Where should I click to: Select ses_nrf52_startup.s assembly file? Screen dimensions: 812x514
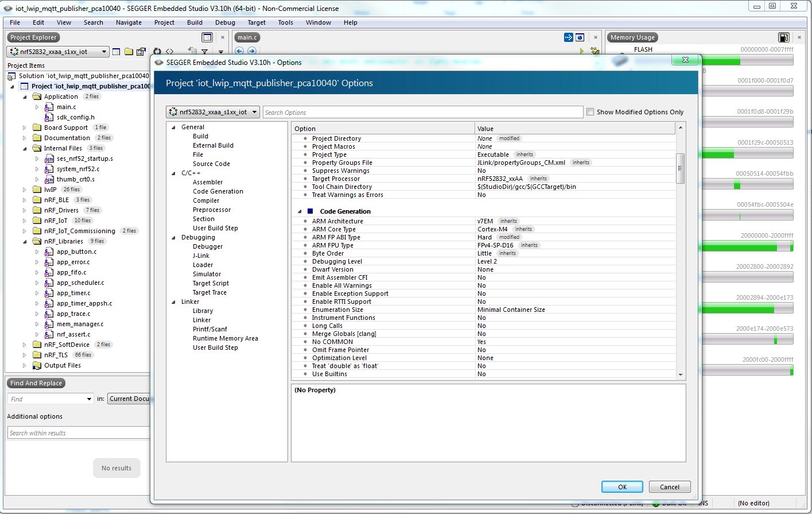pos(85,159)
